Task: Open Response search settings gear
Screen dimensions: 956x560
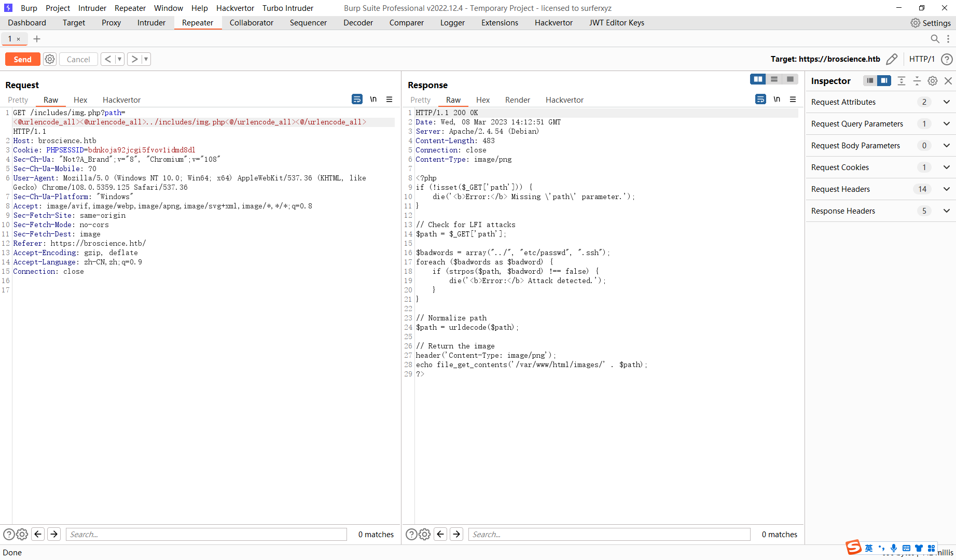Action: click(425, 534)
